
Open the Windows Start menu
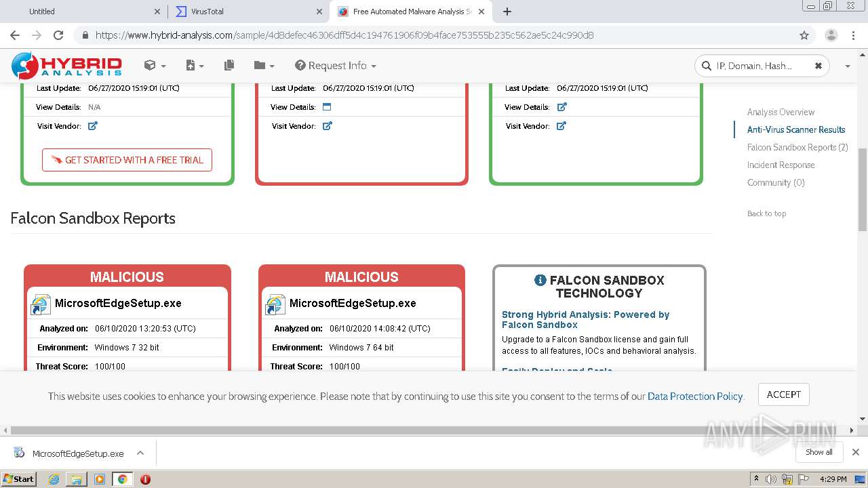pyautogui.click(x=19, y=479)
